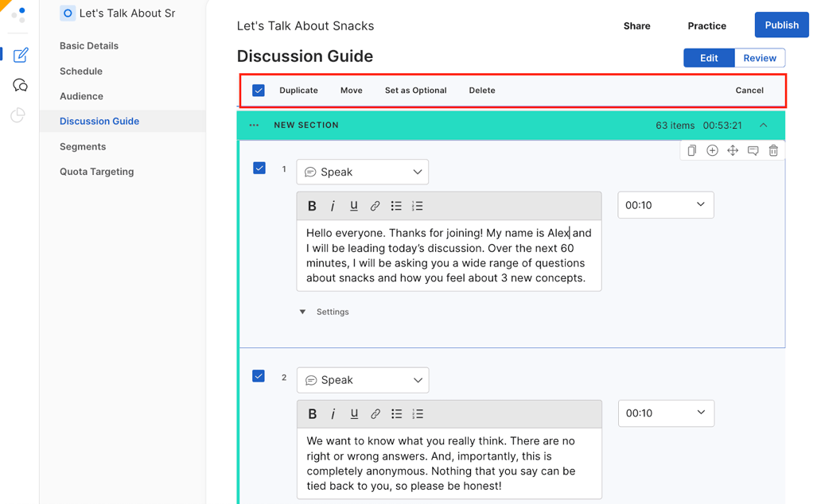Open comments with the speech bubble icon
821x504 pixels.
753,150
